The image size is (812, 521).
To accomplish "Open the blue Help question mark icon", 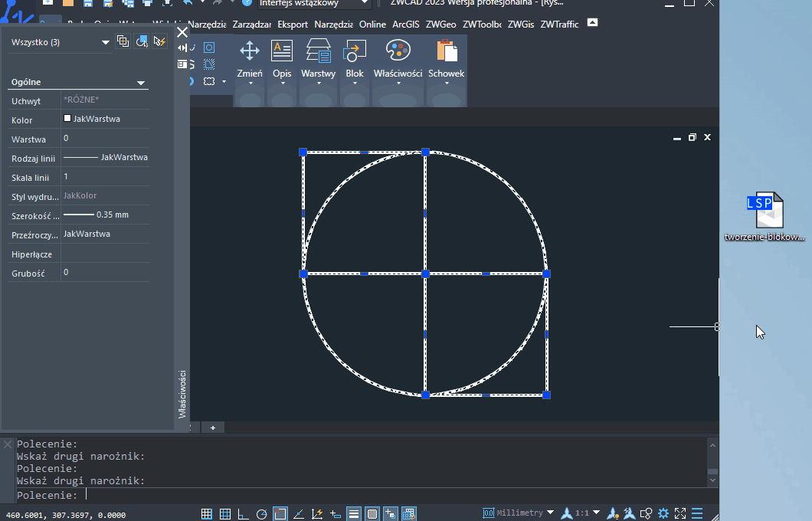I will coord(247,2).
